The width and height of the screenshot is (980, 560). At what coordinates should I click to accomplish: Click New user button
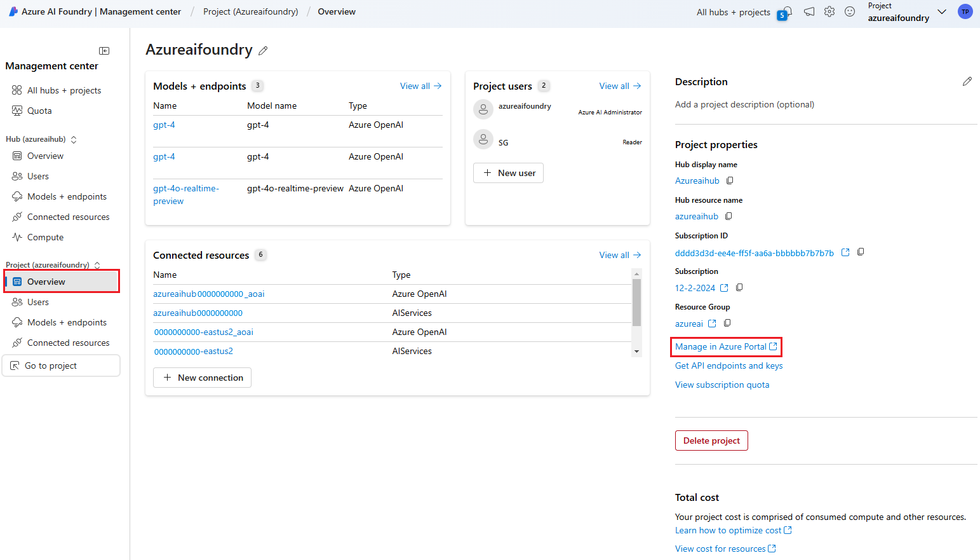point(508,173)
